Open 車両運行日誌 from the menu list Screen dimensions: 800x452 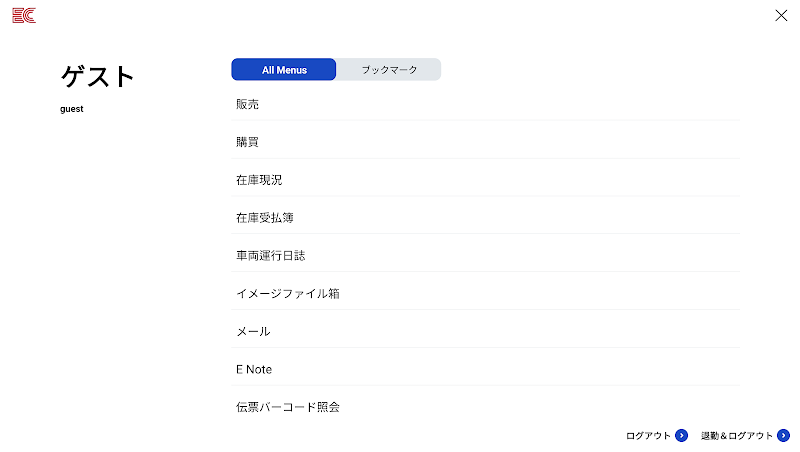pos(271,256)
